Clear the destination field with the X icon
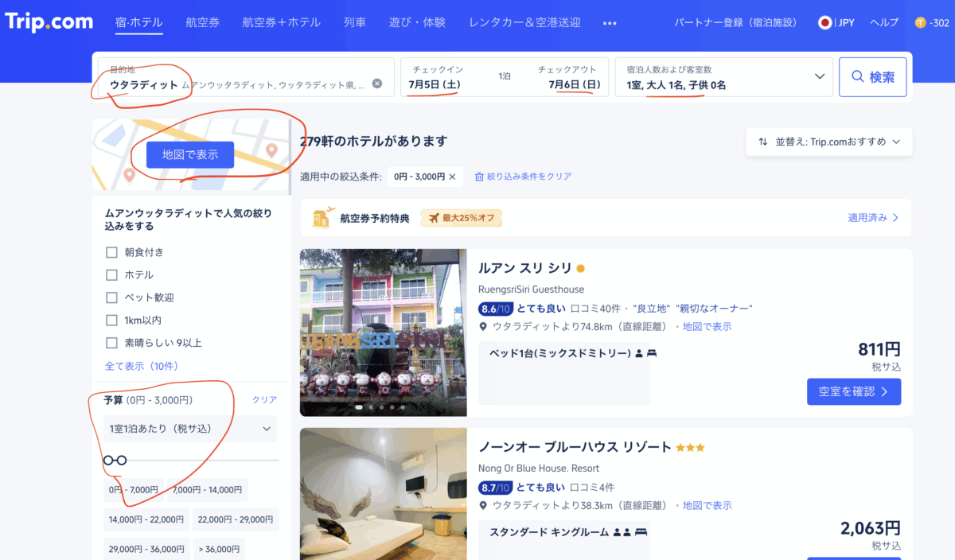The width and height of the screenshot is (955, 560). [x=377, y=84]
